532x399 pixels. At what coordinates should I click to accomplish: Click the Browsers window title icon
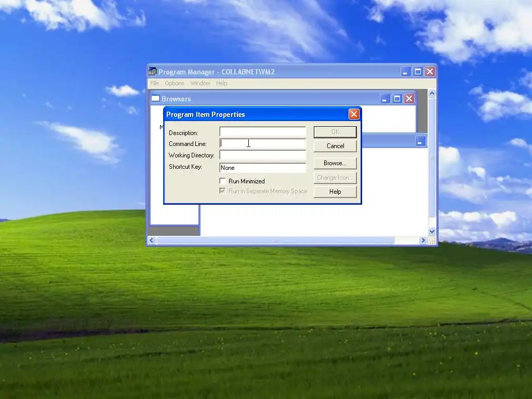point(155,98)
